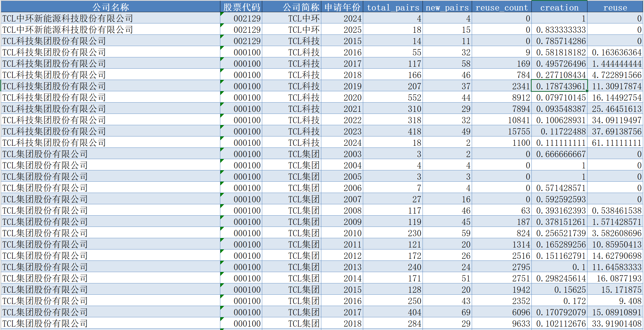Image resolution: width=644 pixels, height=330 pixels.
Task: Click the year cell 2010
Action: point(342,233)
